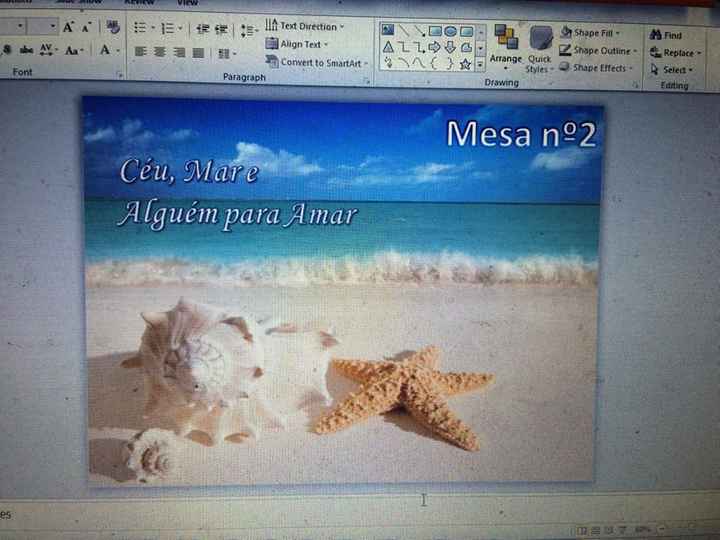Screen dimensions: 720x540
Task: Open the Change Case menu
Action: [x=73, y=50]
